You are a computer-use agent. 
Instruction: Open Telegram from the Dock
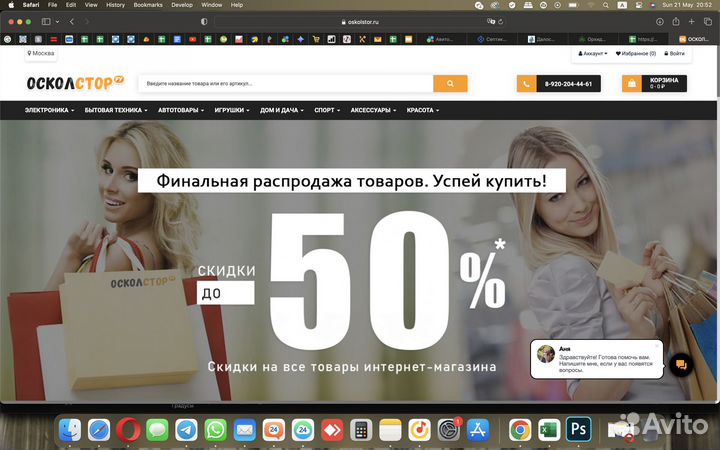point(186,430)
